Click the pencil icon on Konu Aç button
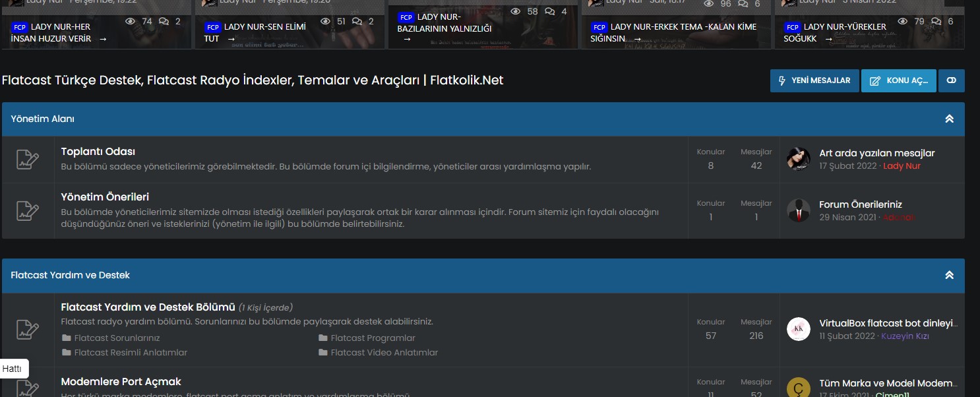This screenshot has width=980, height=397. point(874,80)
